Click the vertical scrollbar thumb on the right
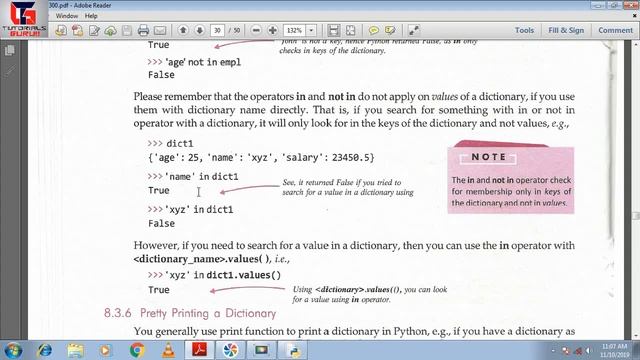Screen dimensions: 640x360 (636, 216)
